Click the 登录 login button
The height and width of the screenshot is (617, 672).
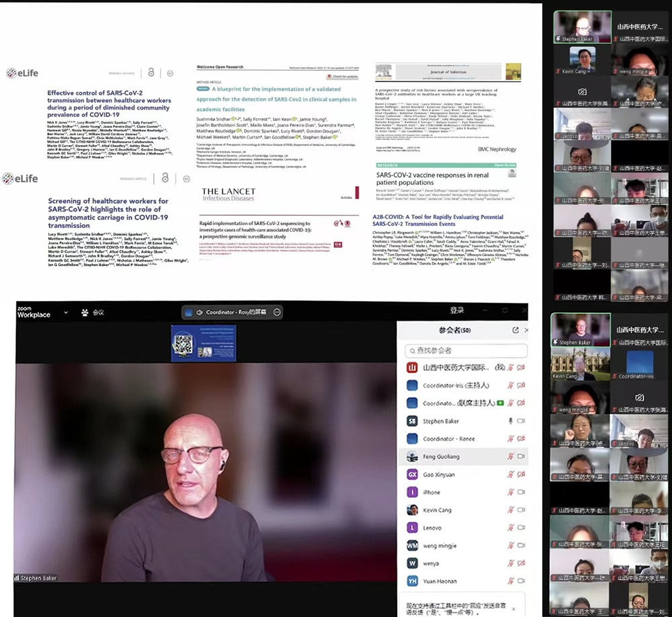(x=457, y=311)
